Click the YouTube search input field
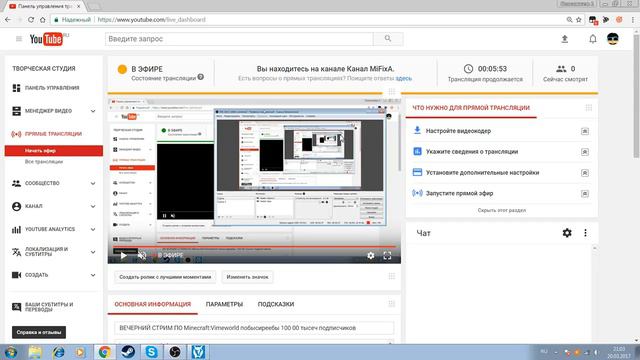 coord(239,39)
